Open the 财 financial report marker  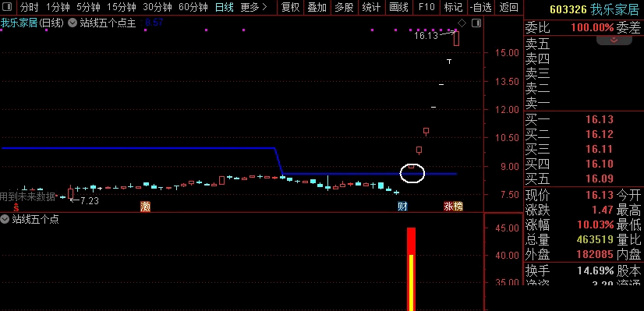tap(402, 207)
